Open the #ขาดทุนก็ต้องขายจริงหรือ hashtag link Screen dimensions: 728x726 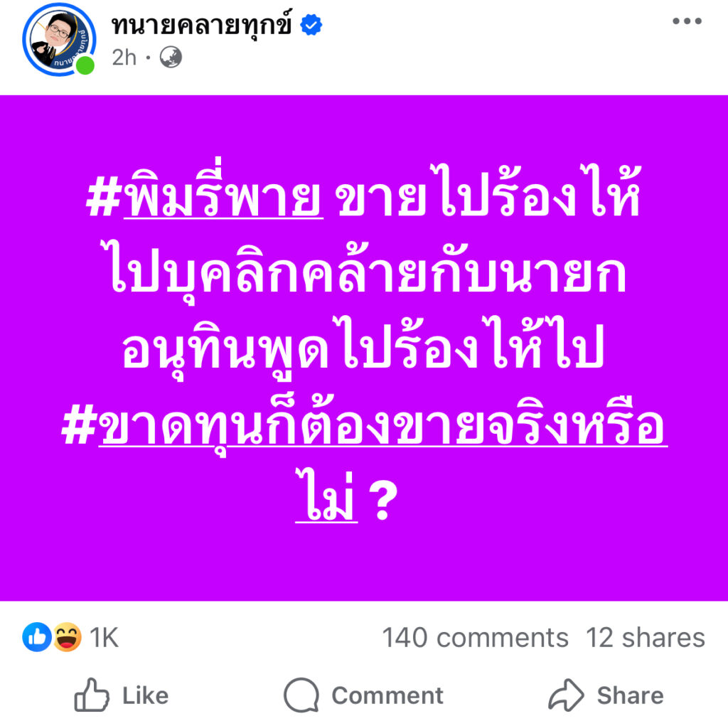tap(363, 429)
